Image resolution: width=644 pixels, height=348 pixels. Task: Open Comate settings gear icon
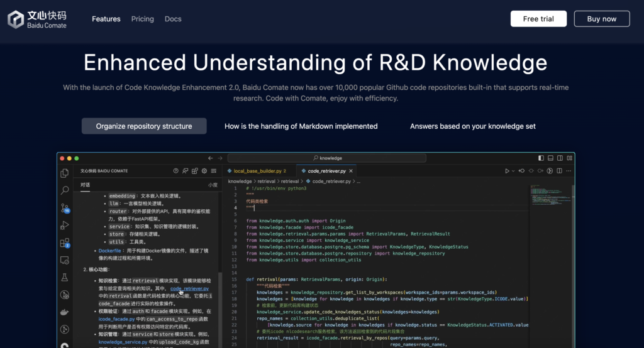pyautogui.click(x=204, y=171)
